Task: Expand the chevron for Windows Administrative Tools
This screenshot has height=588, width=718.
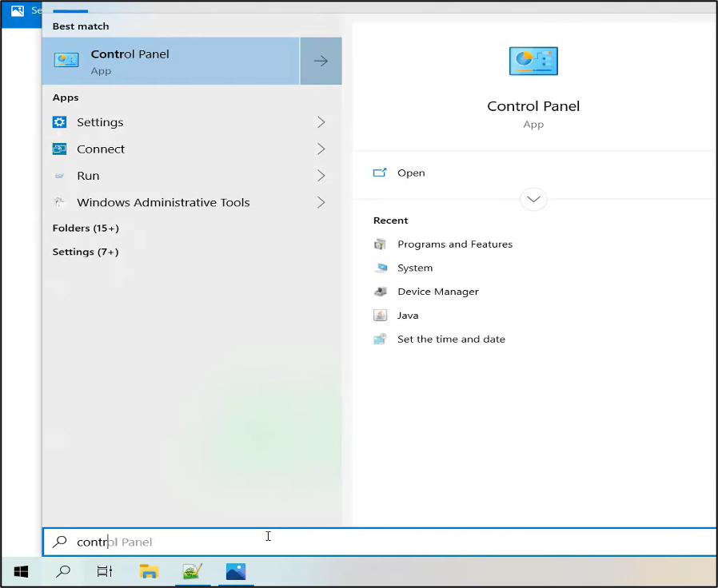Action: click(321, 202)
